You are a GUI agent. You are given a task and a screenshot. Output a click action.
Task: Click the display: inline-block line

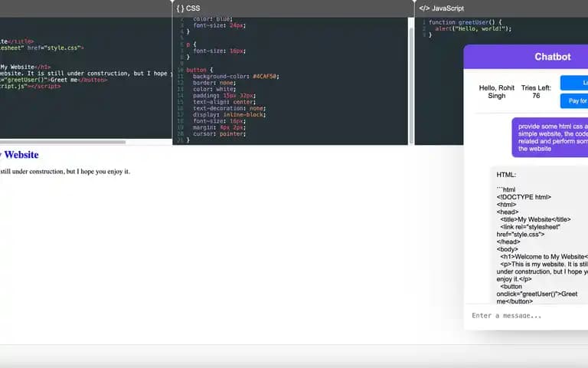229,114
